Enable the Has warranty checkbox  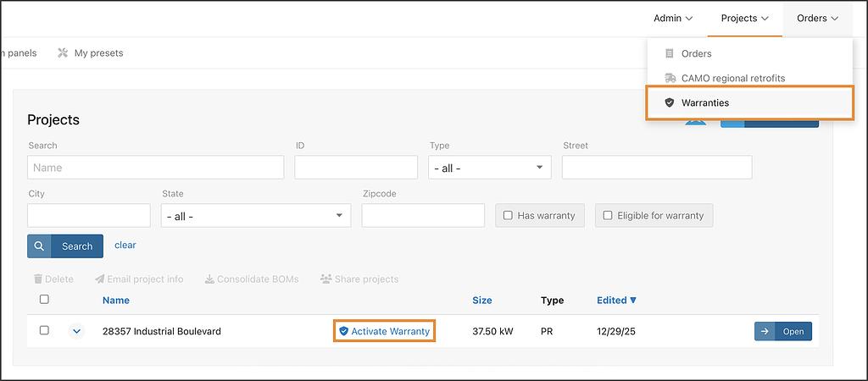509,216
